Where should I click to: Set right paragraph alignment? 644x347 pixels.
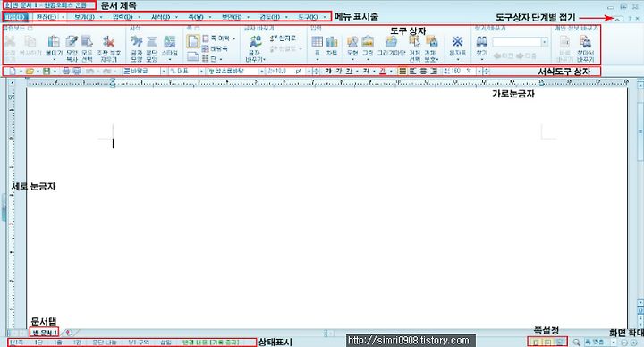coord(434,71)
